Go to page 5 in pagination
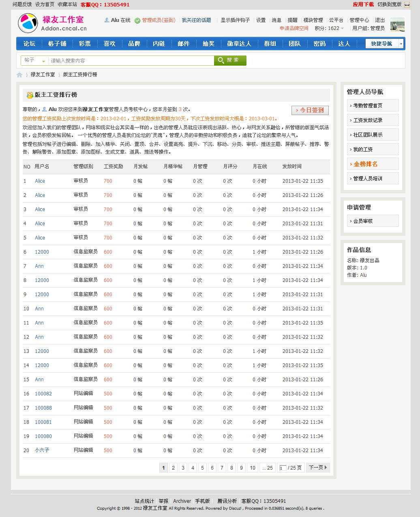 (202, 468)
